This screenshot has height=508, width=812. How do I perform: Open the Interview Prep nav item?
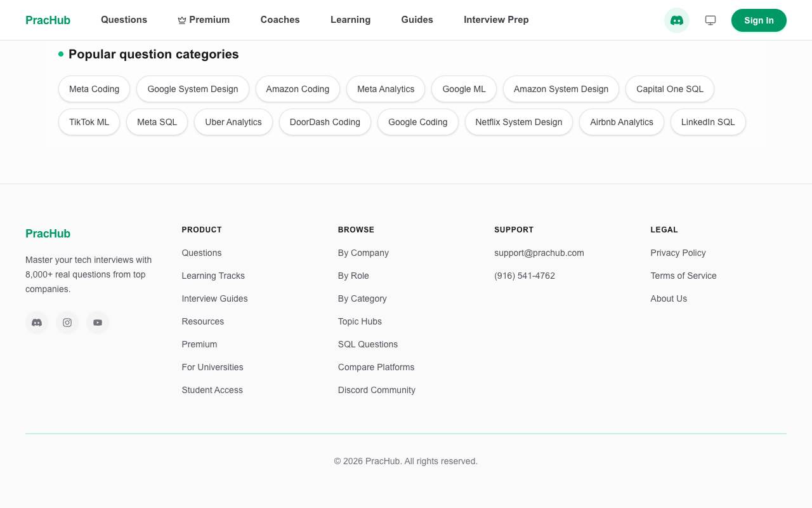tap(496, 20)
